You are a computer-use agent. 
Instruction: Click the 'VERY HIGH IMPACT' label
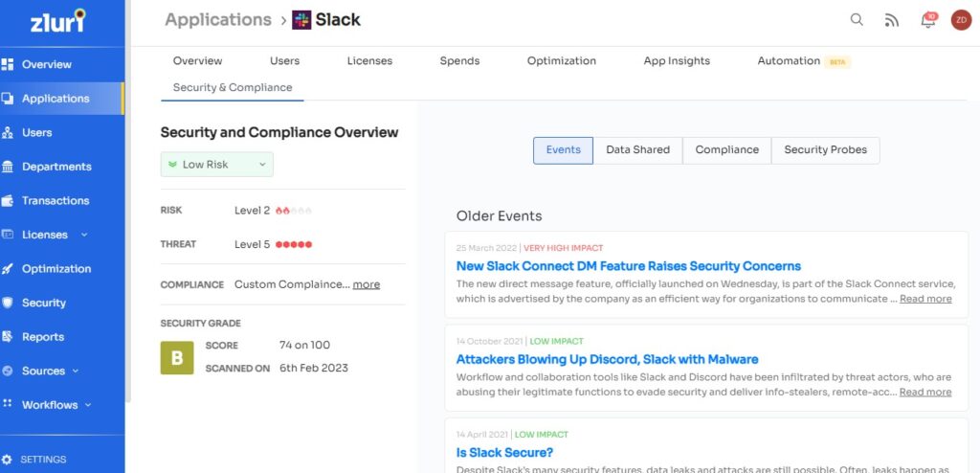[563, 248]
